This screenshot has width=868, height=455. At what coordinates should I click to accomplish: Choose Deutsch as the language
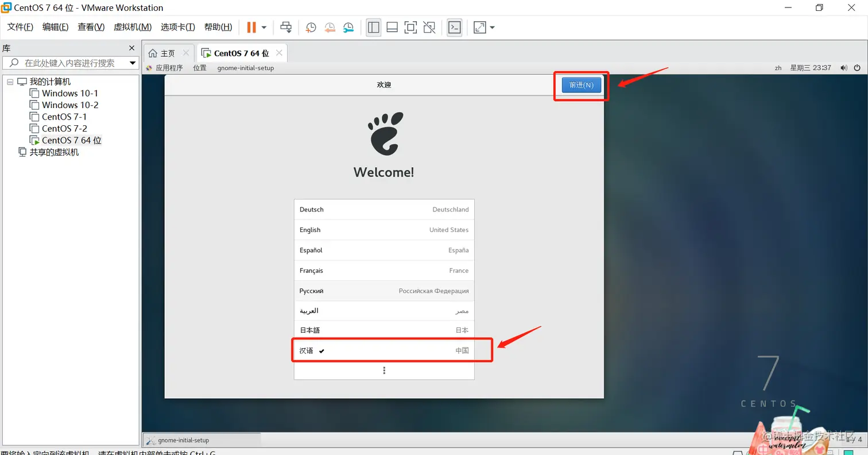click(384, 210)
